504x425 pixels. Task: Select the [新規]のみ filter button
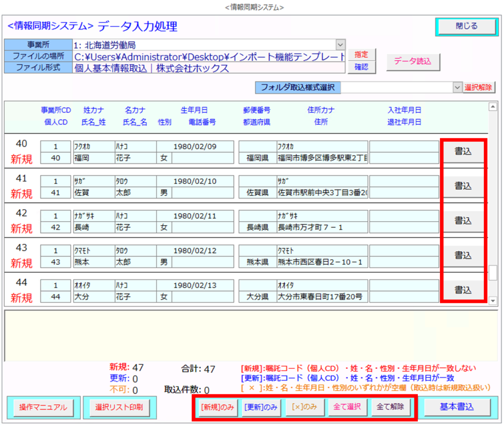(x=217, y=407)
